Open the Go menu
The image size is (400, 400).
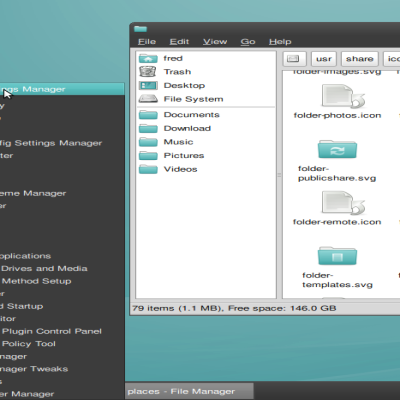[x=248, y=42]
